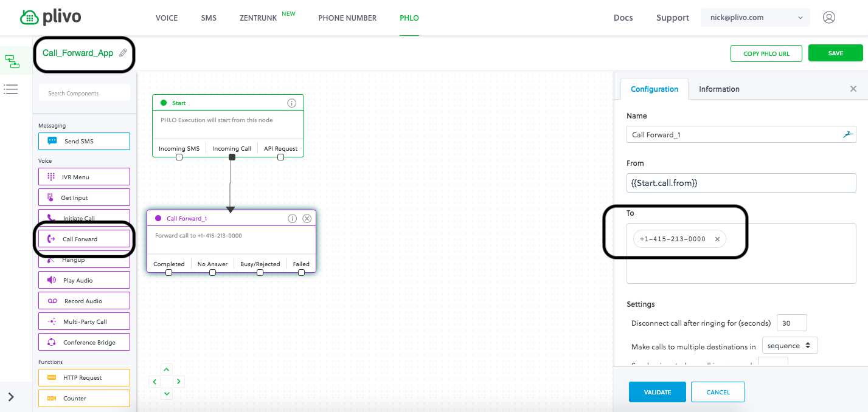
Task: Close the Configuration side panel
Action: pyautogui.click(x=853, y=89)
